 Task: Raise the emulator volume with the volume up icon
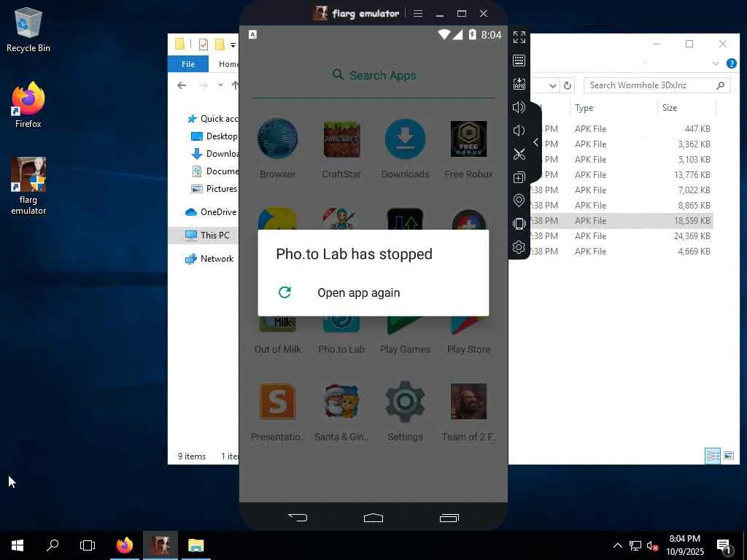click(519, 107)
